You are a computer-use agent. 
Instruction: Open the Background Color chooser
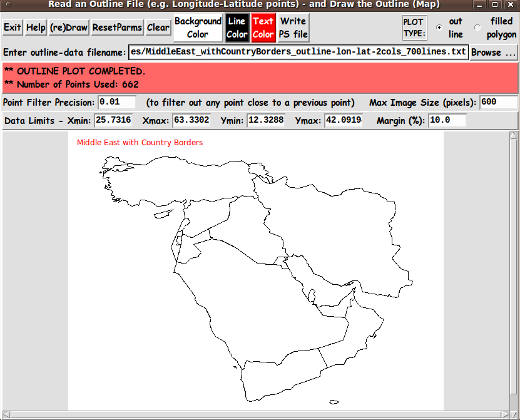198,28
